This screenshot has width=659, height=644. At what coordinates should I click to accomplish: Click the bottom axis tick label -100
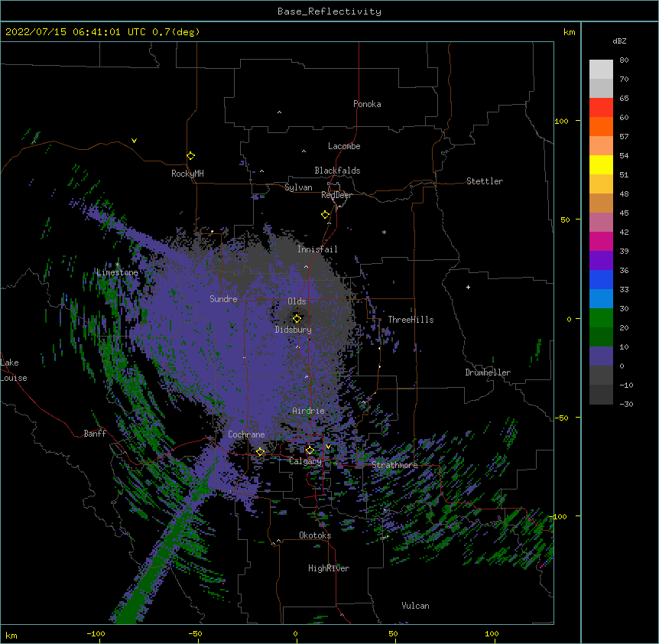pyautogui.click(x=96, y=633)
